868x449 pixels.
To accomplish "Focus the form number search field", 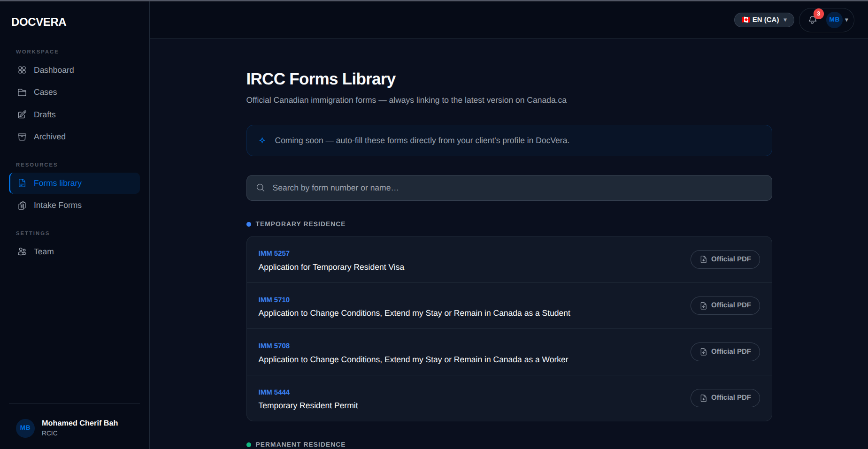I will pyautogui.click(x=509, y=188).
